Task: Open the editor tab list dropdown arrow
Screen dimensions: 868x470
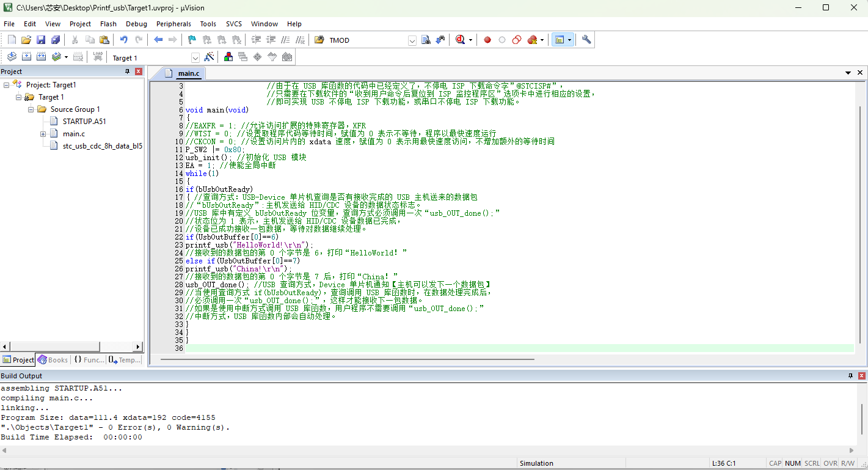Action: [848, 73]
